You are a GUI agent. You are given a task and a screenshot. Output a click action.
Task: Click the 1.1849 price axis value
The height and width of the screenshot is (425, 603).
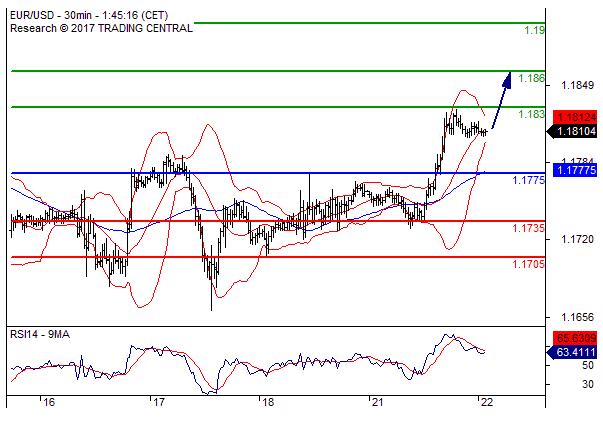578,85
